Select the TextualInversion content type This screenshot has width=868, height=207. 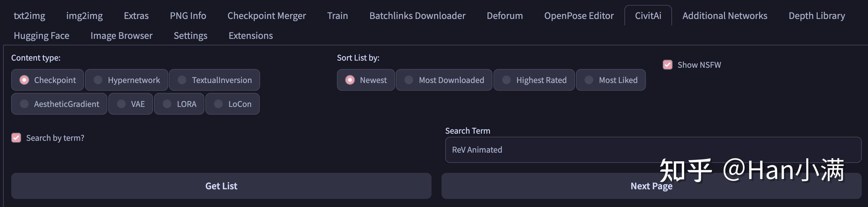[x=214, y=80]
